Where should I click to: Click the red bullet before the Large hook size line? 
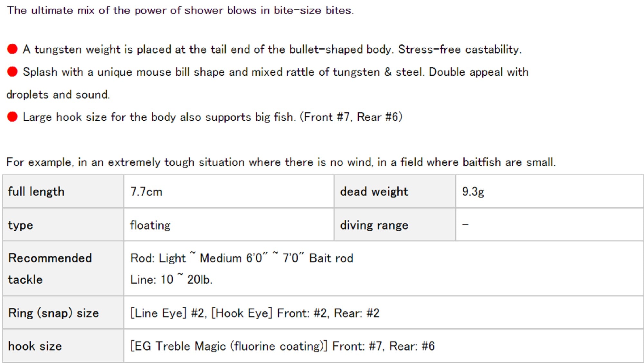coord(12,117)
